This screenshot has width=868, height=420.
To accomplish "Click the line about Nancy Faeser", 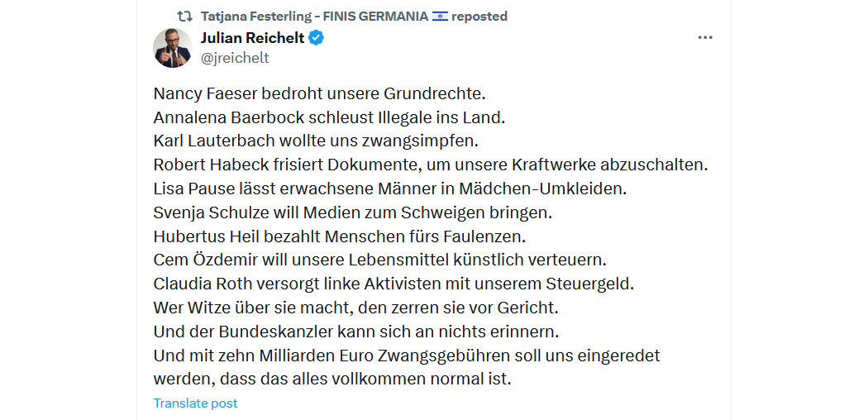I will click(319, 93).
